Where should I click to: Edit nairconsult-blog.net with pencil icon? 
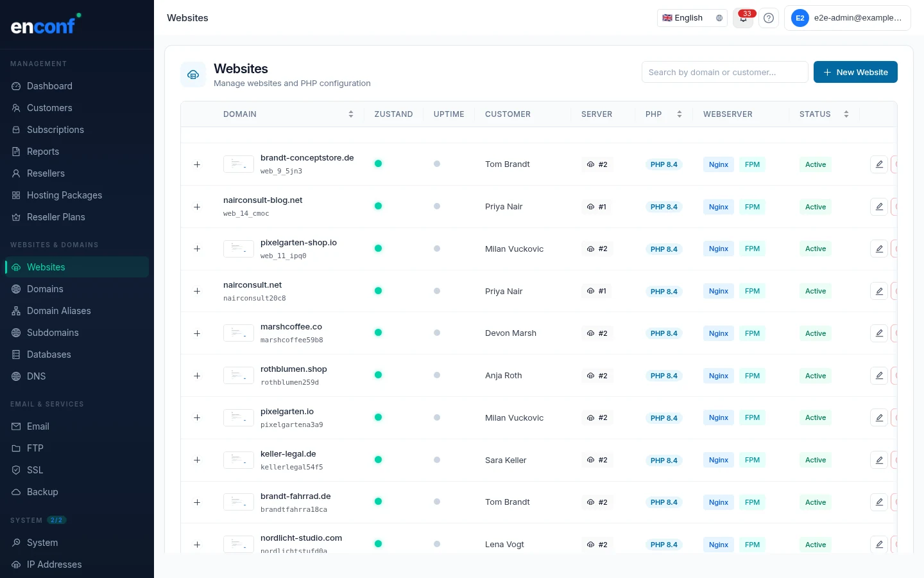[x=879, y=207]
